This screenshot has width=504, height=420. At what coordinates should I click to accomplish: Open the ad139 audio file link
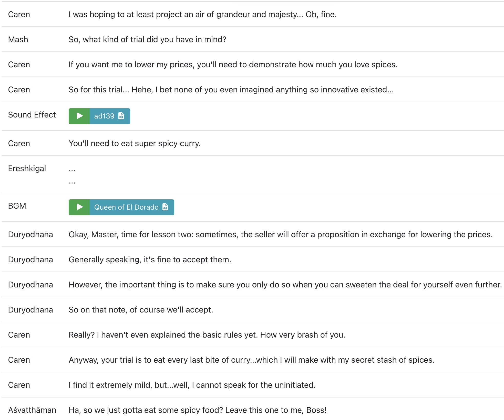[x=110, y=116]
